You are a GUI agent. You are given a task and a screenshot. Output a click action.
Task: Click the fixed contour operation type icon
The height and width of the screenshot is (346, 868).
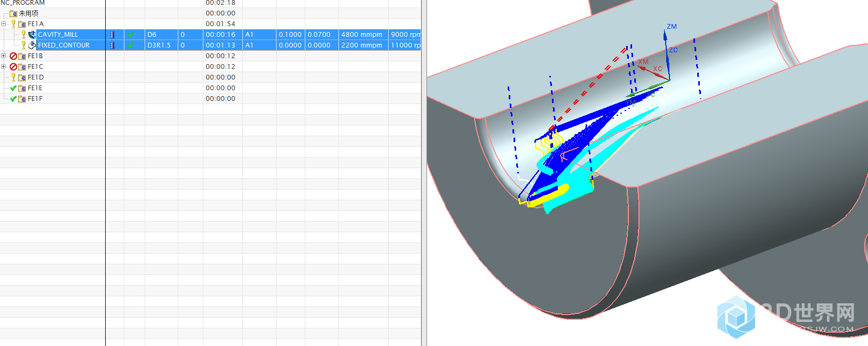32,45
